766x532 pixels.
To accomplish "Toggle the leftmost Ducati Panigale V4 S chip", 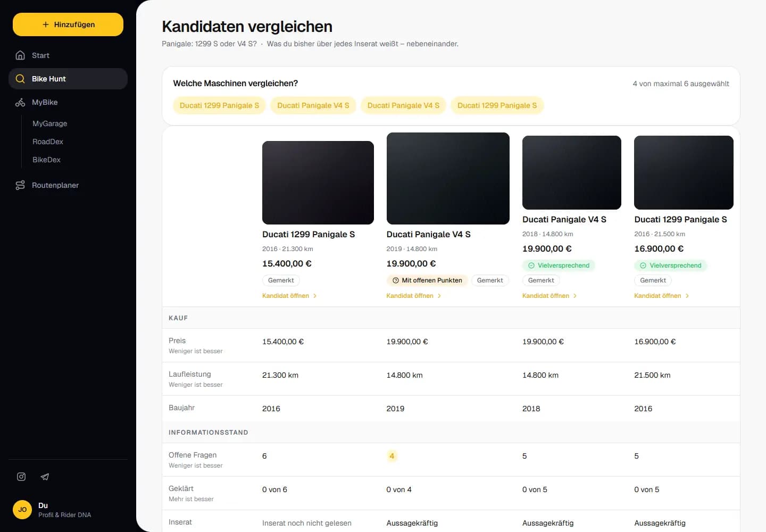I will pos(313,105).
